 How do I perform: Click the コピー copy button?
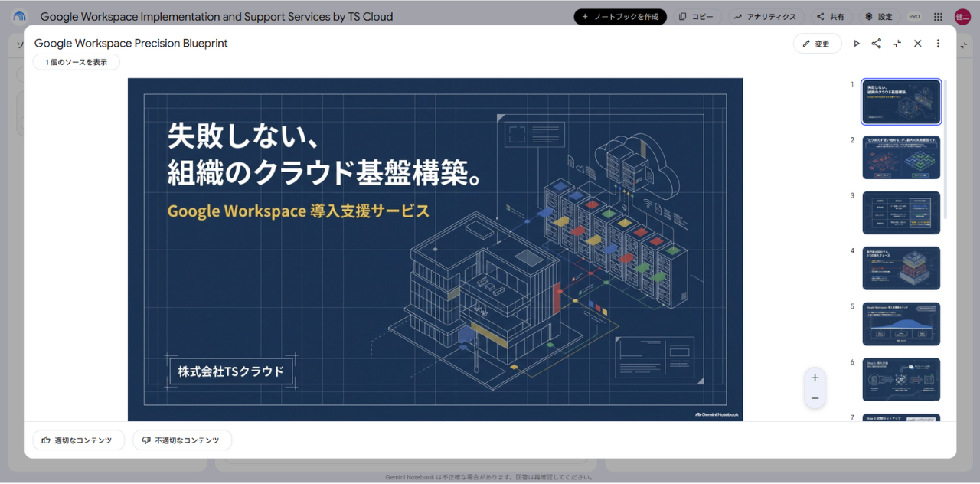697,16
